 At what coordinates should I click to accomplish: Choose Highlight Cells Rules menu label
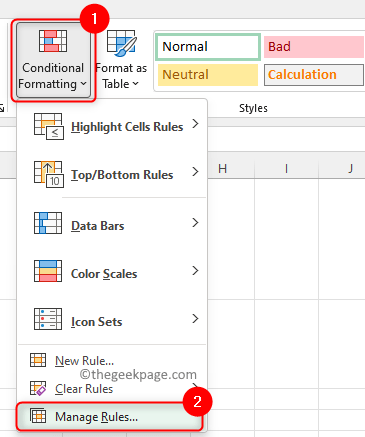click(x=127, y=127)
